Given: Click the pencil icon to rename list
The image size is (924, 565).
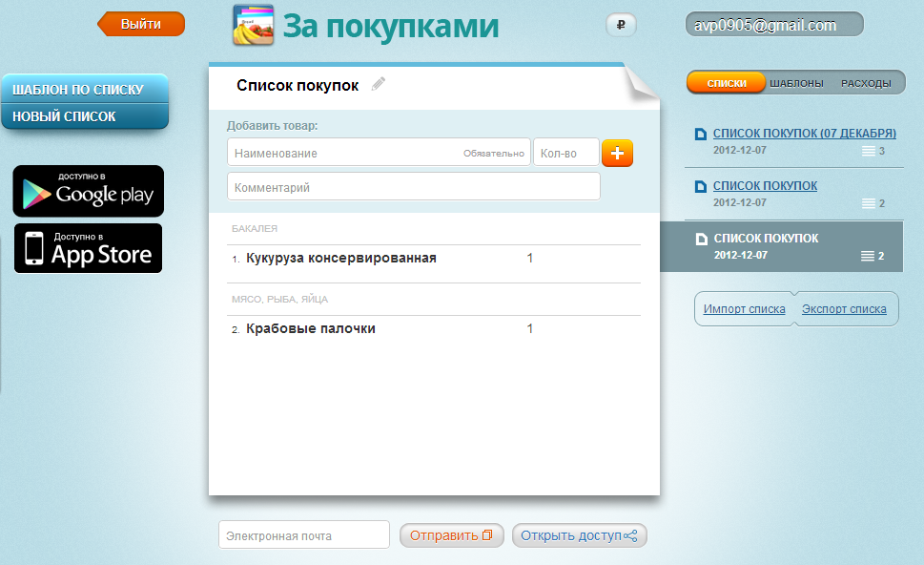Looking at the screenshot, I should pos(379,85).
